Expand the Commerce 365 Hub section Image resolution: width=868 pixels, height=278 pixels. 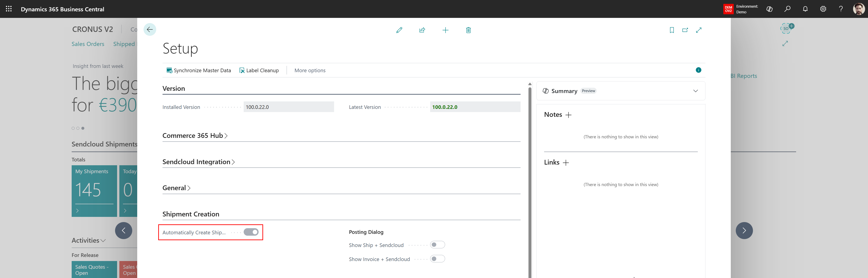[195, 136]
